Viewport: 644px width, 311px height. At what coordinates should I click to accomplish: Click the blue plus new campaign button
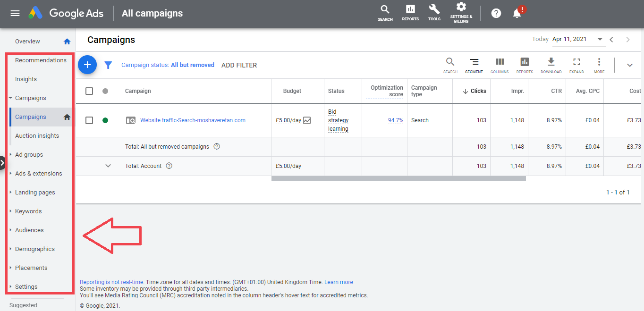coord(87,65)
